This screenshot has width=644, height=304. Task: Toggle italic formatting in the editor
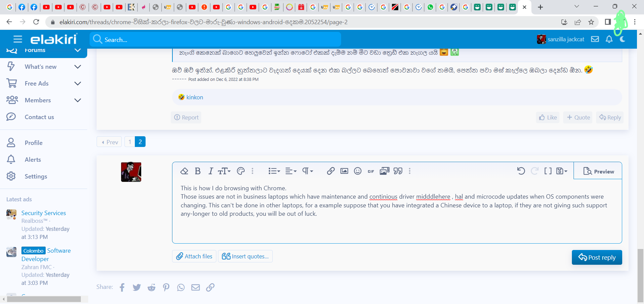point(211,171)
